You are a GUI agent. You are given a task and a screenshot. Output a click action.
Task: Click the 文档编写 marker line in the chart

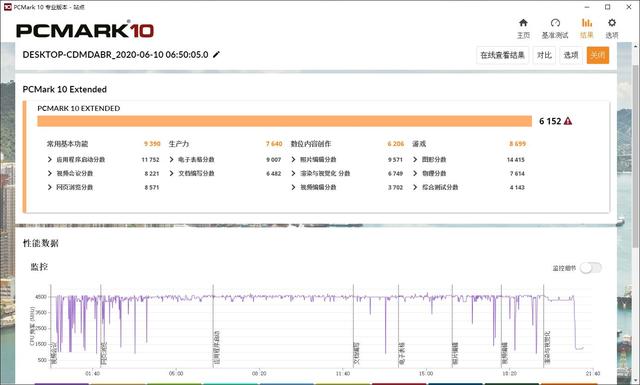353,326
